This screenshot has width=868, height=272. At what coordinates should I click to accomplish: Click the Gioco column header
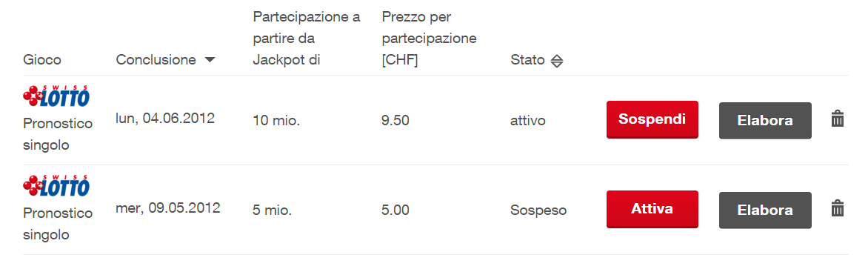pyautogui.click(x=42, y=60)
